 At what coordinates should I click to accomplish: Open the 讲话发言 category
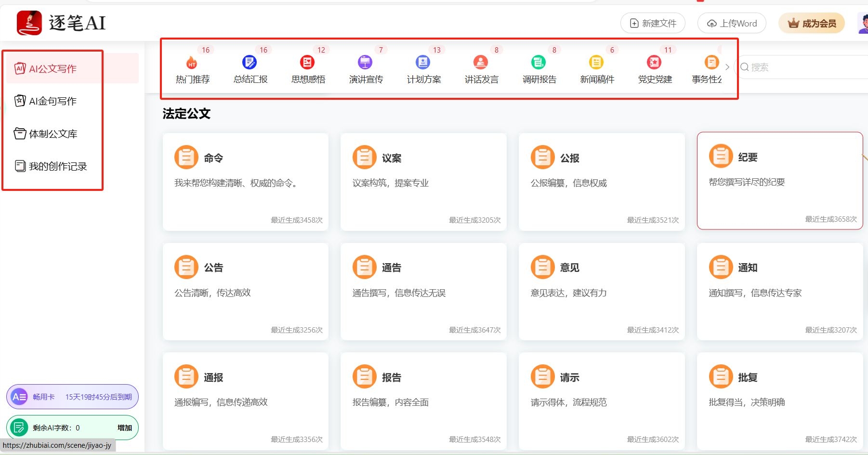481,62
